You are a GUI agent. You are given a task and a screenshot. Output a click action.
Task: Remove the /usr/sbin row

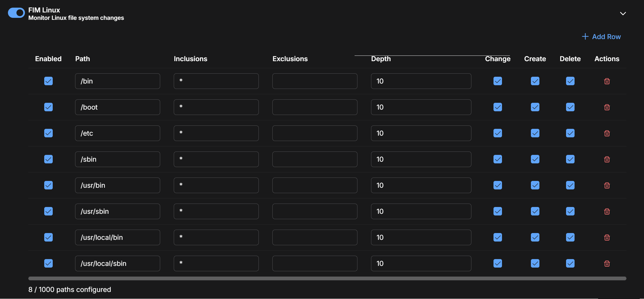point(607,212)
